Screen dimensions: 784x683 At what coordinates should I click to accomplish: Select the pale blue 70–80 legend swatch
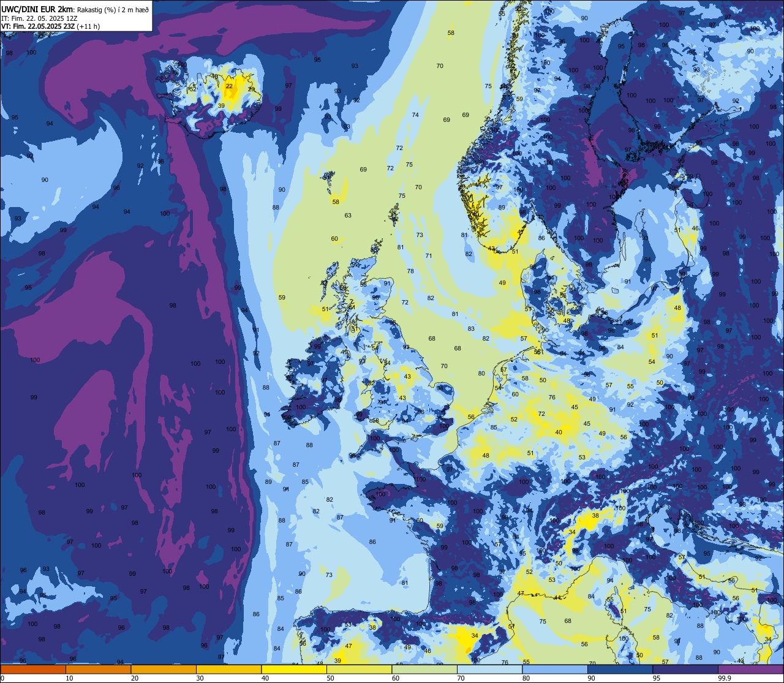pos(489,669)
